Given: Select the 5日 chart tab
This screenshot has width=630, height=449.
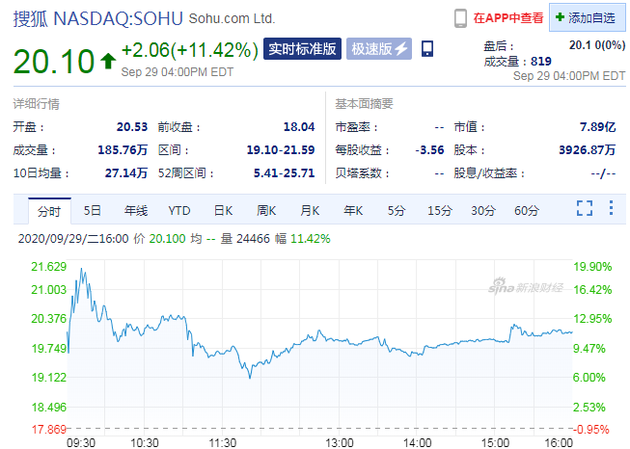Looking at the screenshot, I should 92,210.
